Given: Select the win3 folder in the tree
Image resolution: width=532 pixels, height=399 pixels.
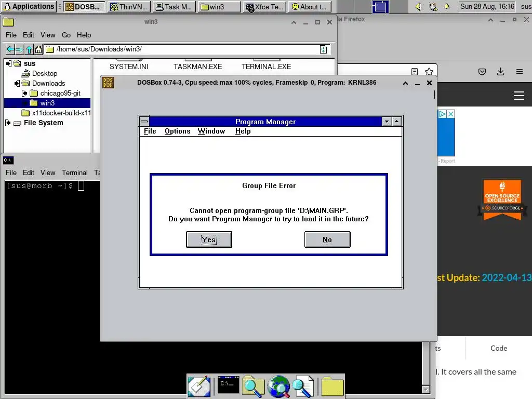Looking at the screenshot, I should [47, 103].
